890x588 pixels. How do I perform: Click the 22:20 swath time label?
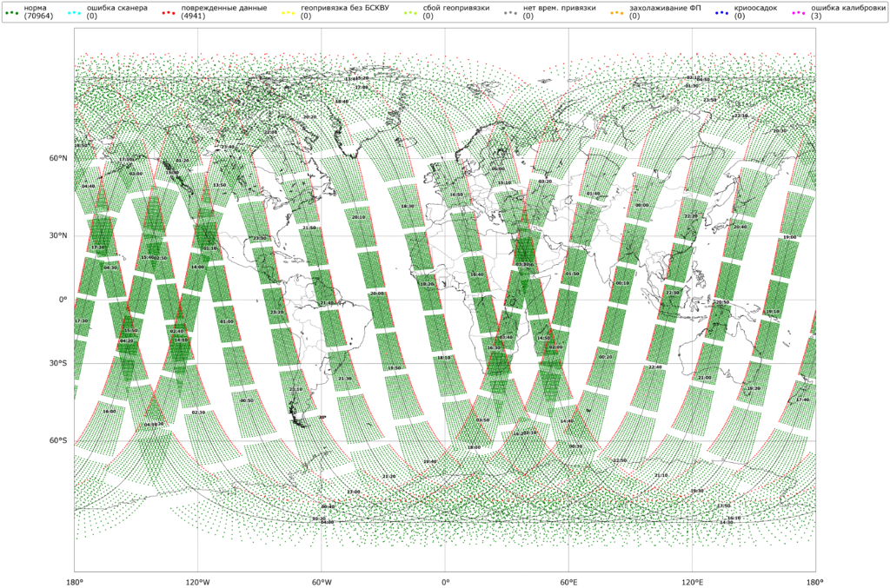click(691, 216)
